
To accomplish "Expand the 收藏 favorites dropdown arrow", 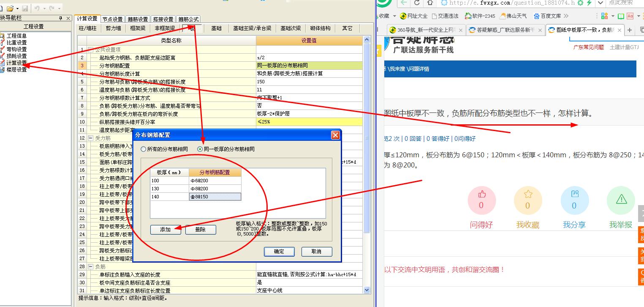I will 394,16.
